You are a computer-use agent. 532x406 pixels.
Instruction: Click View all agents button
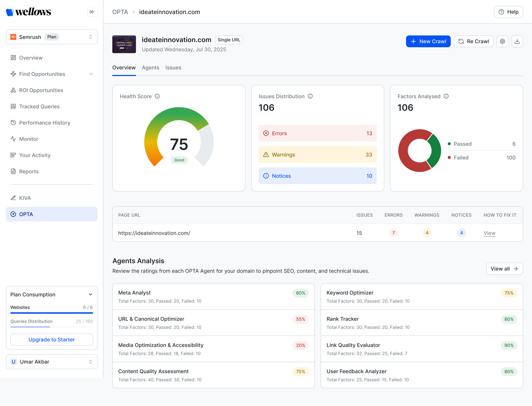click(504, 269)
